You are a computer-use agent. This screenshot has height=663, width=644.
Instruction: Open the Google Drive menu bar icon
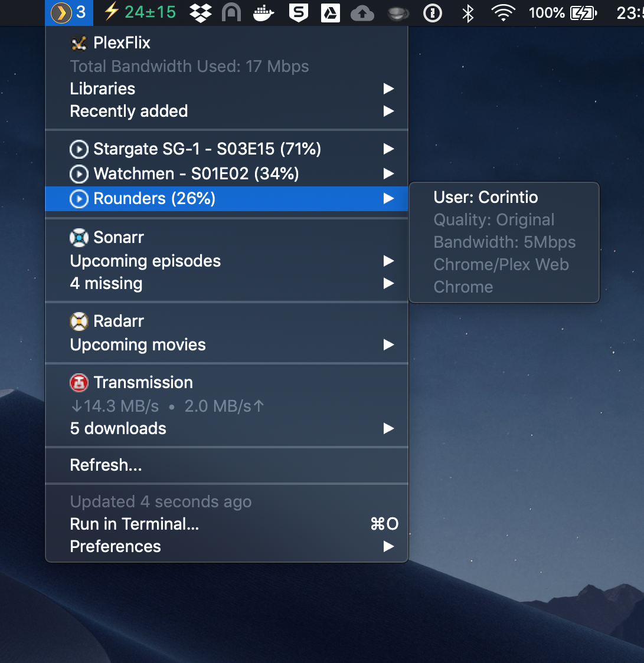330,13
